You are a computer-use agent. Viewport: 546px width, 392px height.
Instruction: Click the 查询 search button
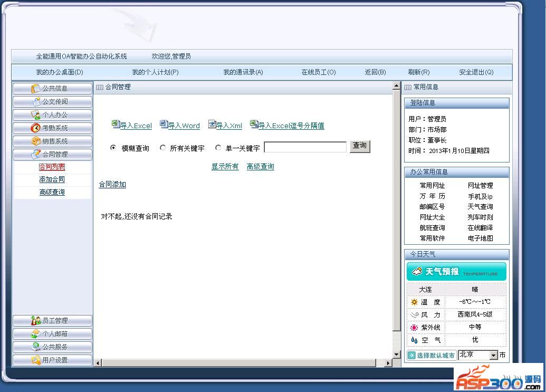(360, 146)
